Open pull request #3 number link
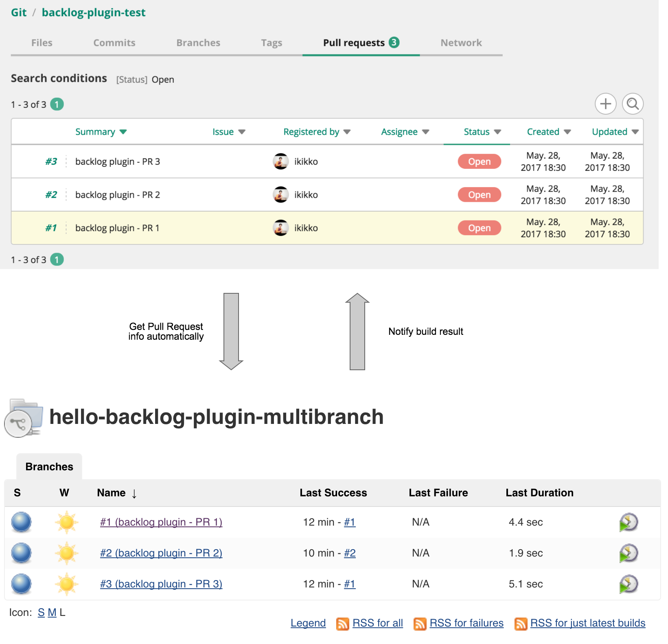This screenshot has height=644, width=668. click(x=51, y=162)
